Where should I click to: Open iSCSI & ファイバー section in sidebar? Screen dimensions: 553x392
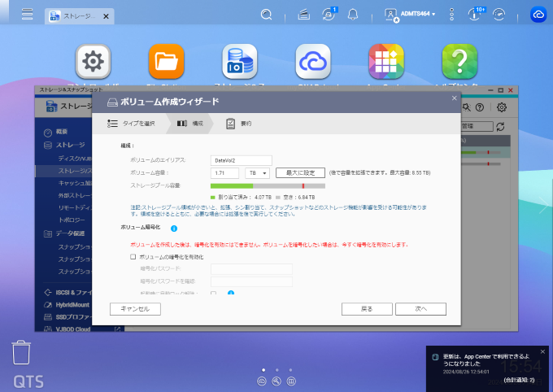click(x=67, y=293)
